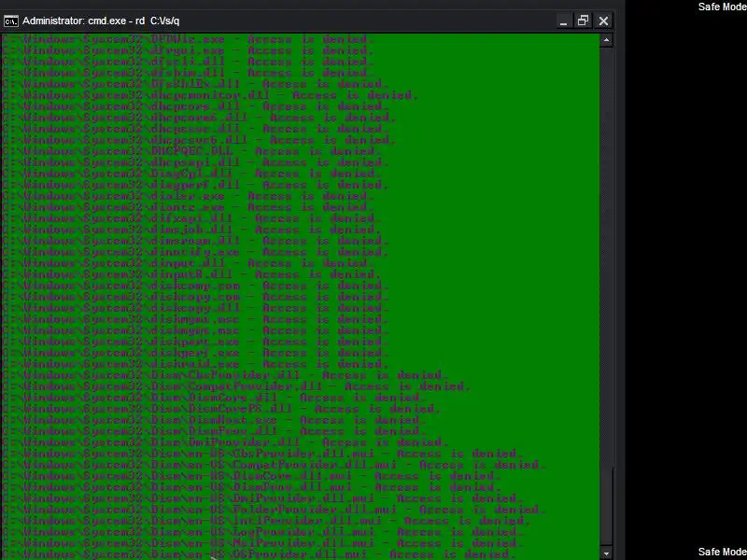Viewport: 747px width, 560px height.
Task: Select the dinotify.exe line
Action: pos(195,252)
